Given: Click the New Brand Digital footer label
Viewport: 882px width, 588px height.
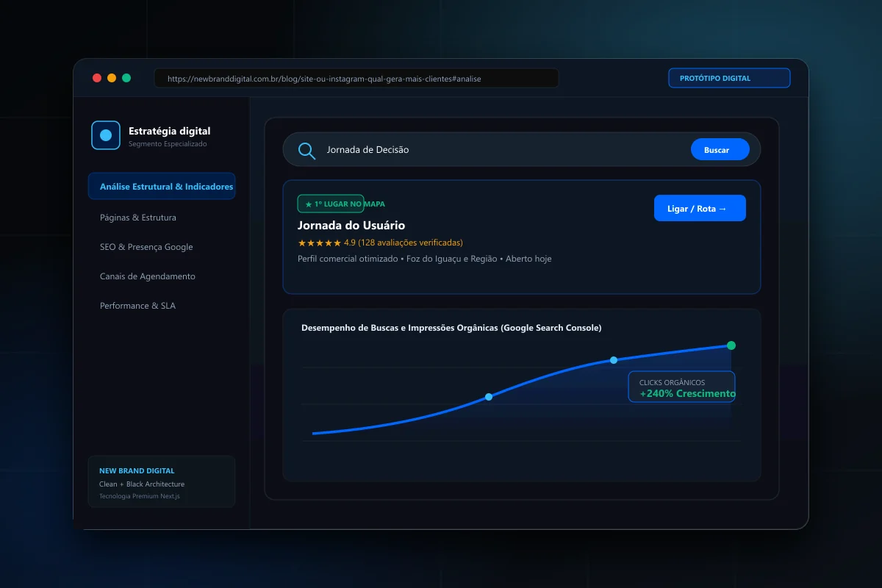Looking at the screenshot, I should 137,470.
